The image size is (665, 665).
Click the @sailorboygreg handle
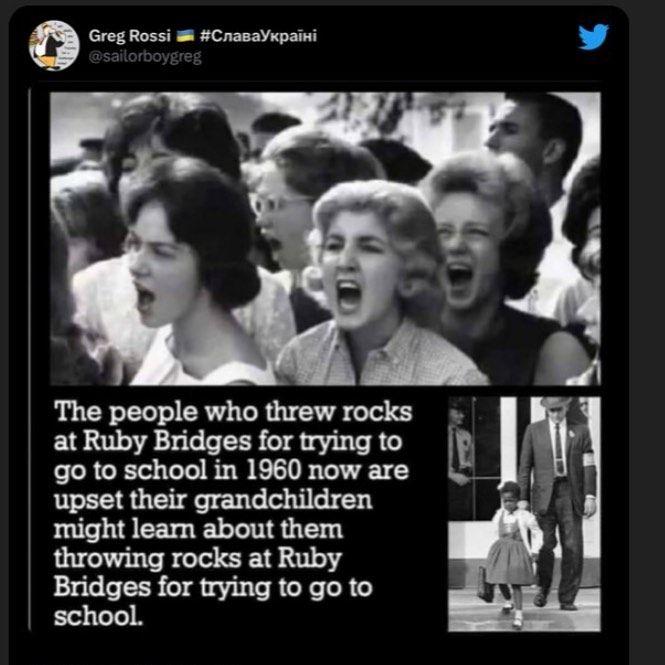point(145,56)
